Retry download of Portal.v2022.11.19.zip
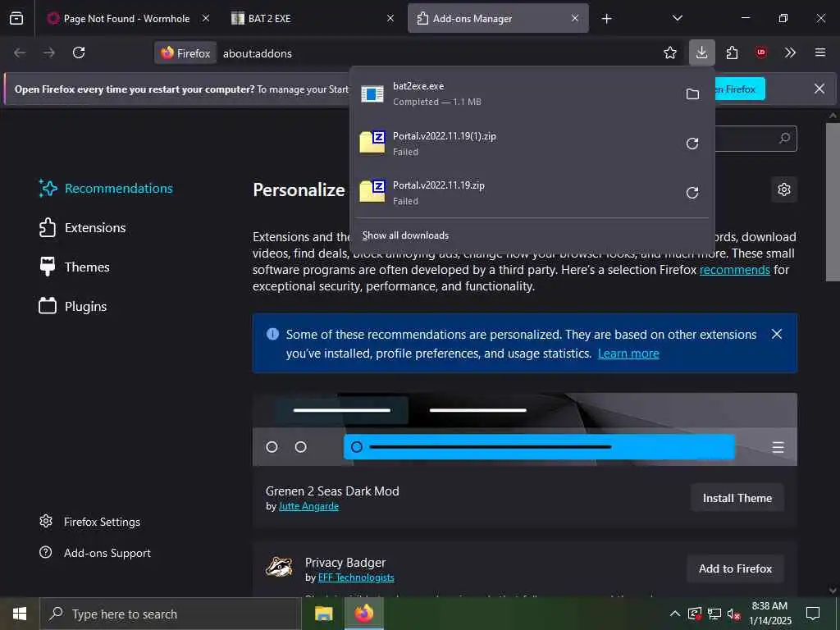The height and width of the screenshot is (630, 840). 692,193
